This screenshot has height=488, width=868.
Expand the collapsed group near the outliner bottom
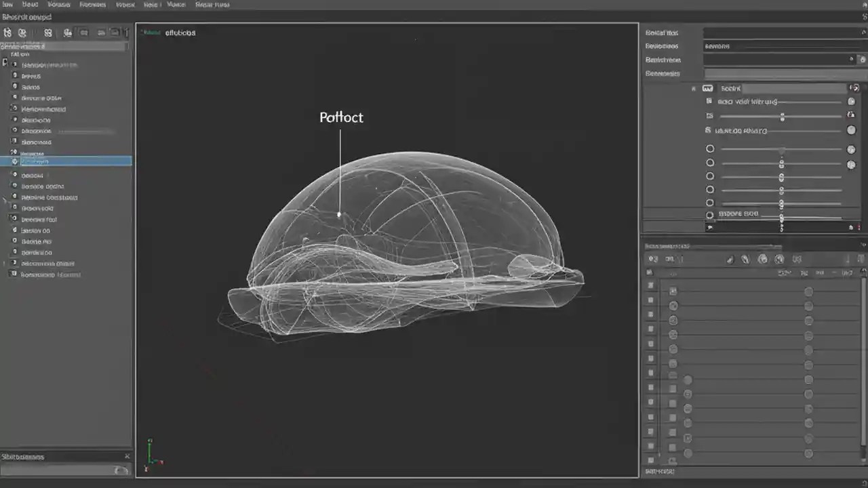point(4,197)
